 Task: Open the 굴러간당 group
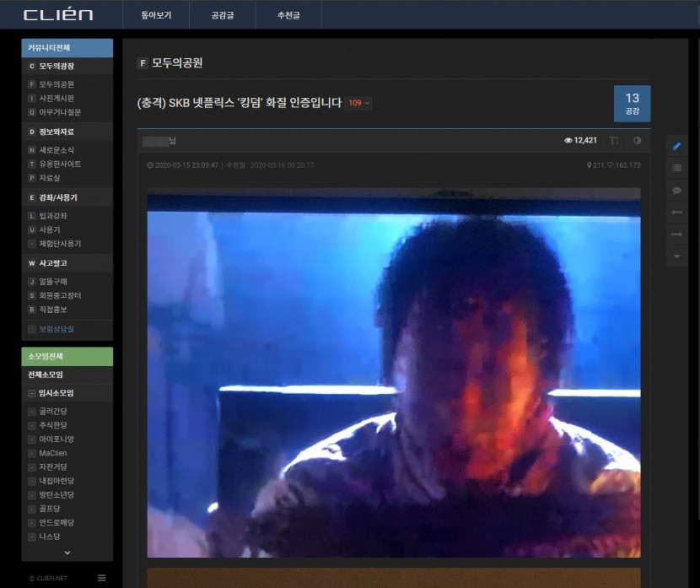(52, 411)
